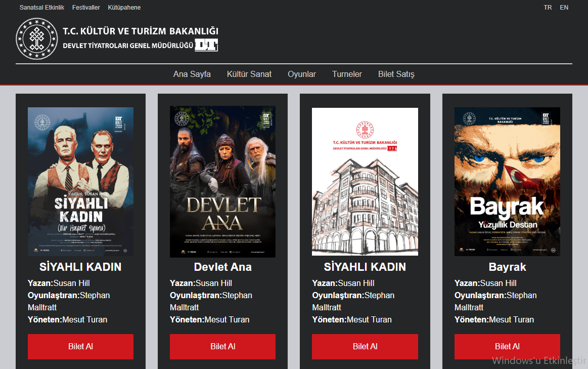
Task: Go to Bilet Satış in the navigation
Action: [396, 74]
